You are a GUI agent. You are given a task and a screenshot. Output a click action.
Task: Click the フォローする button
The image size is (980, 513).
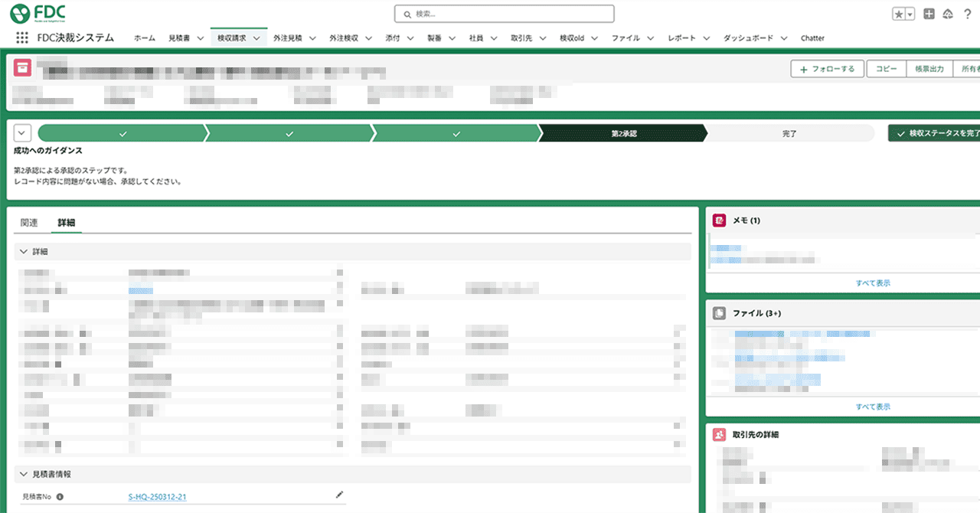[827, 69]
